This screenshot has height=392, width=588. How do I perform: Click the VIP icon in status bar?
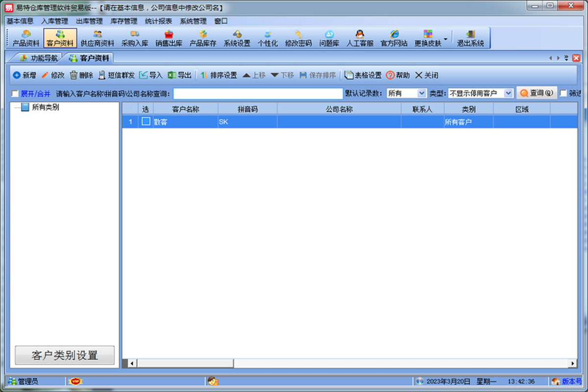(x=75, y=381)
